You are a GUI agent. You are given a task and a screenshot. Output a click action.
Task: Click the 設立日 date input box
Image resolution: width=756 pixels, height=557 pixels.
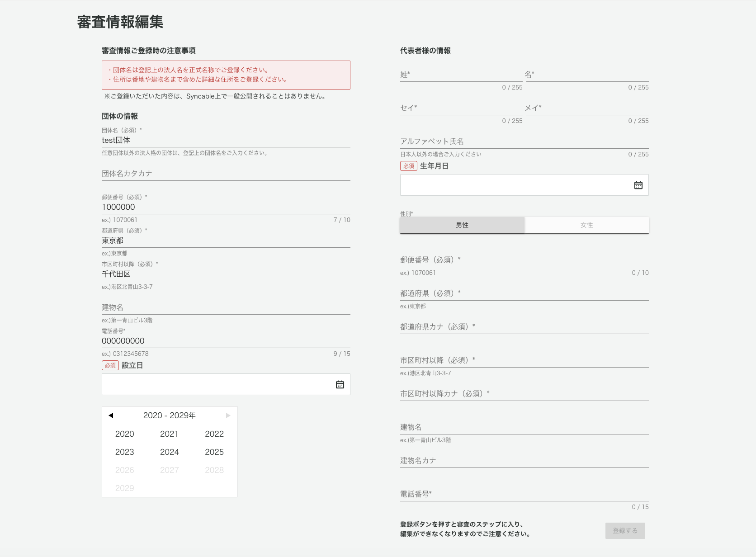pos(217,384)
